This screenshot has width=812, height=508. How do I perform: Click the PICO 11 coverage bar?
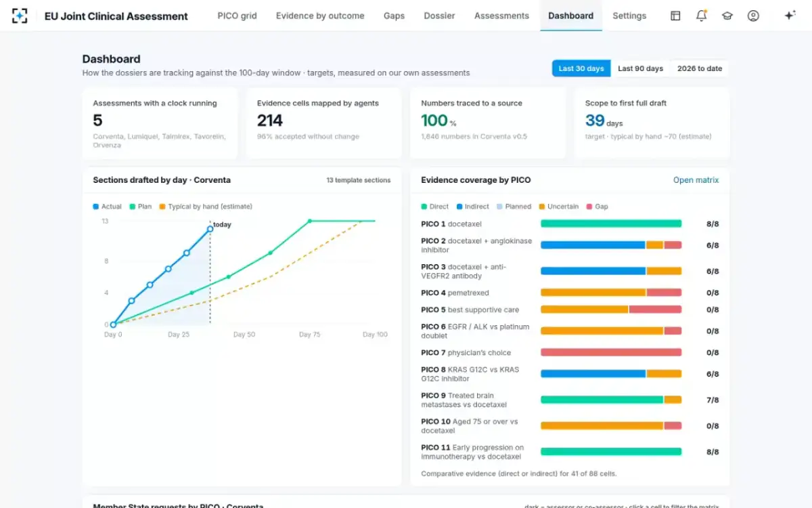coord(611,452)
